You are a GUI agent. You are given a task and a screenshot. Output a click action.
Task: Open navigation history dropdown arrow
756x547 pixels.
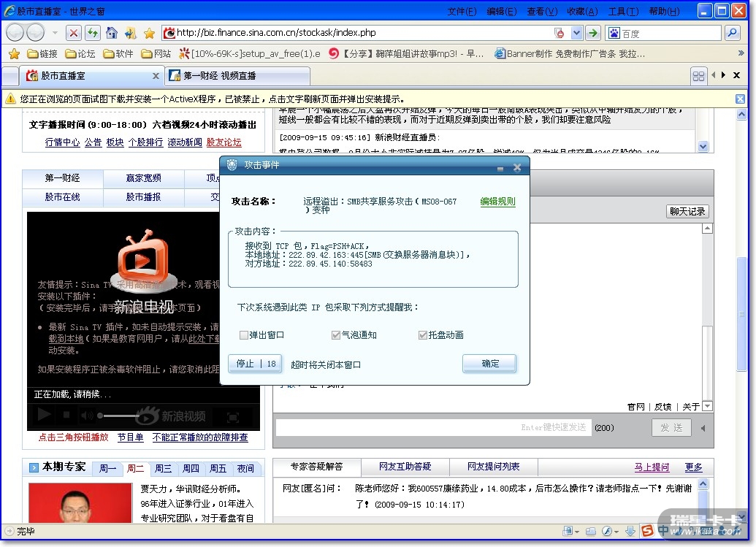(x=55, y=33)
